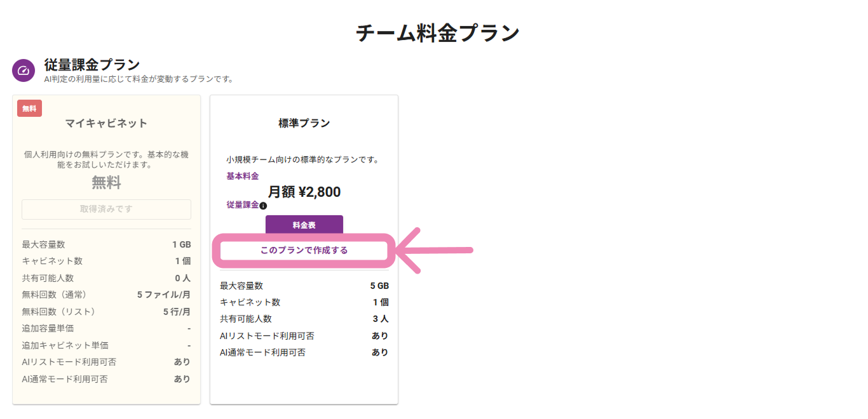This screenshot has height=419, width=868.
Task: Click the 従量課金プラン section heading
Action: pos(92,65)
